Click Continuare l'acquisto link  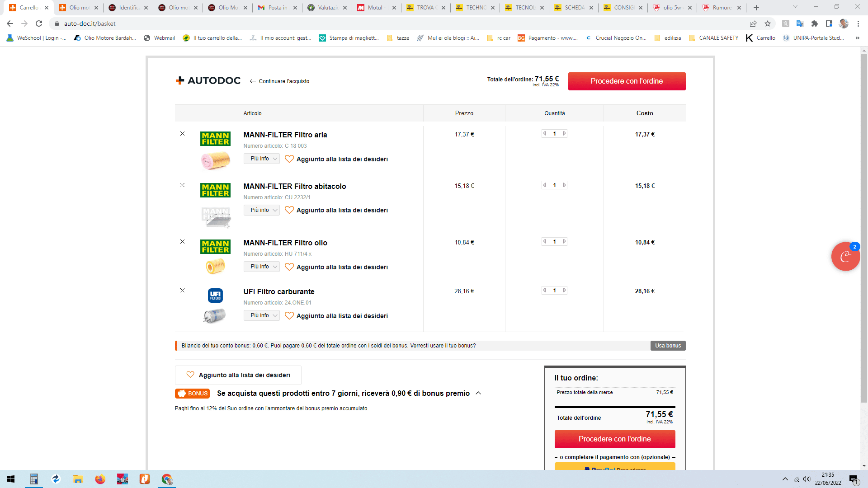[279, 81]
